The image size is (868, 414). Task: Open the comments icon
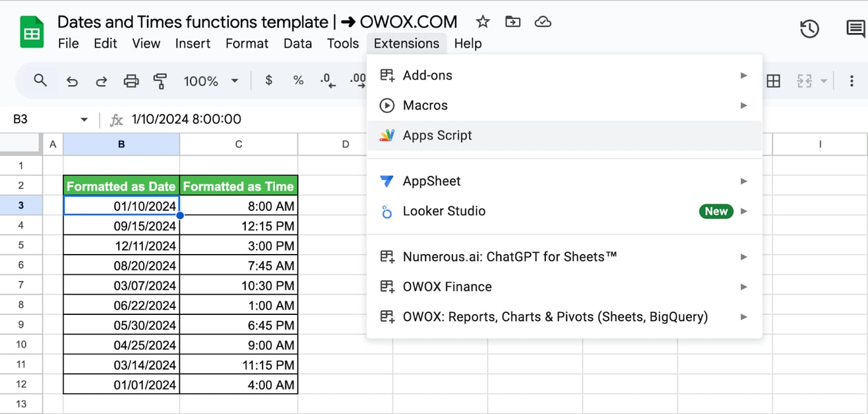[x=855, y=29]
